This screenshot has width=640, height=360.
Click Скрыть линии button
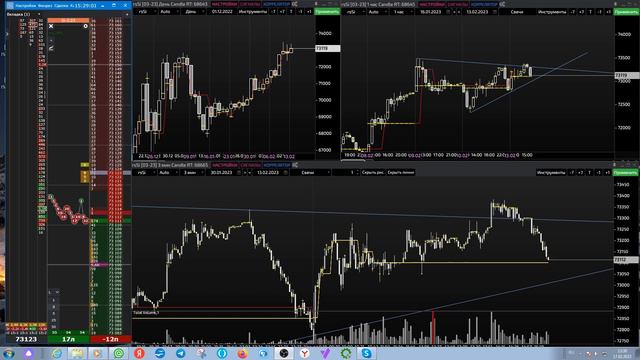pos(401,173)
